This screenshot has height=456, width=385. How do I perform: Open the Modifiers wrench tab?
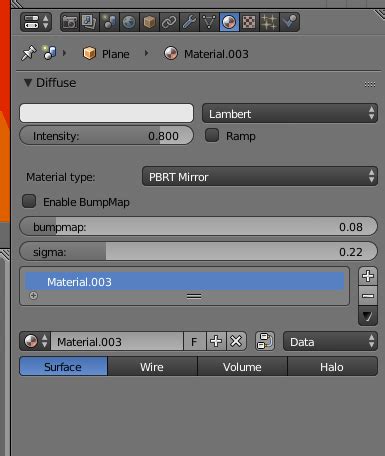point(189,22)
